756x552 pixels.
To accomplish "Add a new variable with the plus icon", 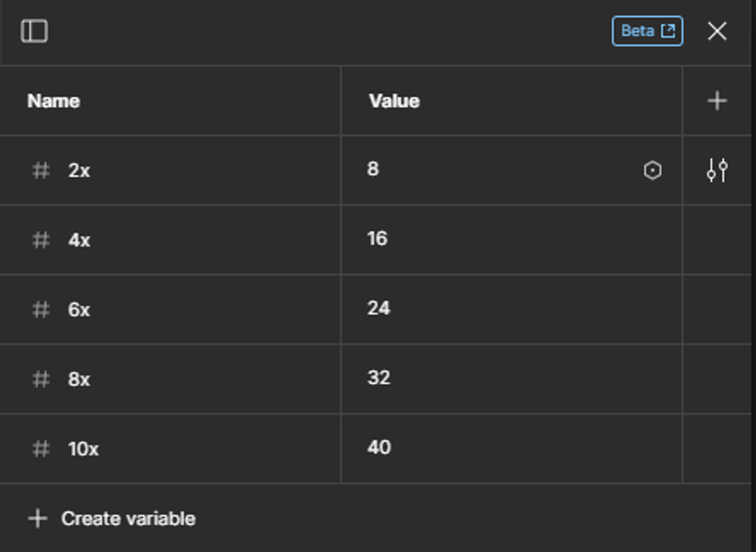I will point(717,99).
